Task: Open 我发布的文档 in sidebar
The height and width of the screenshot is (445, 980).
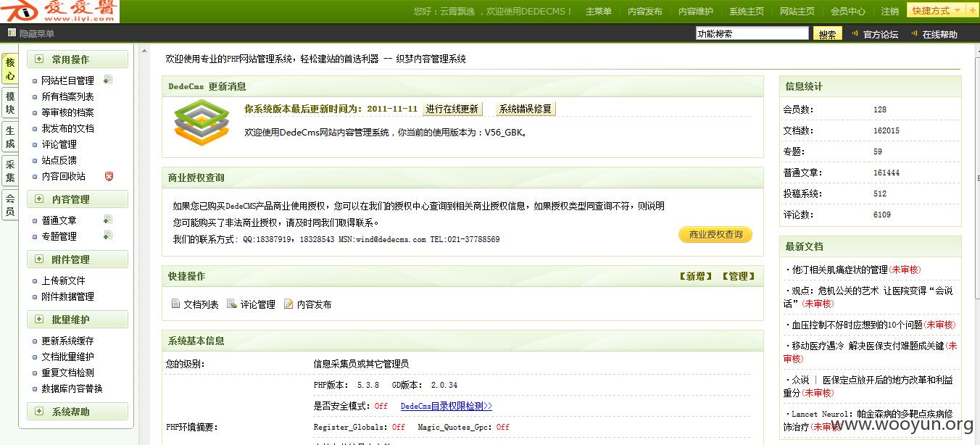Action: (67, 128)
